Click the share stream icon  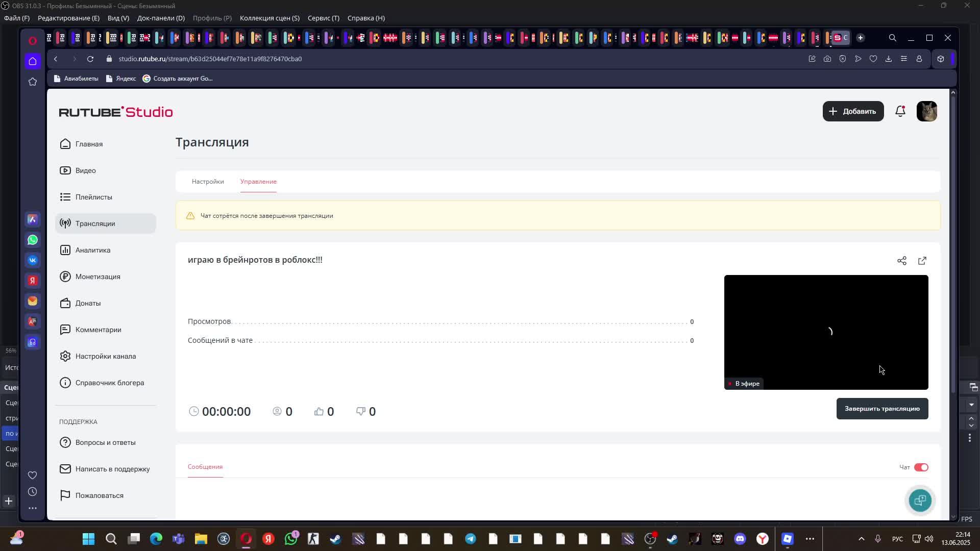[902, 261]
